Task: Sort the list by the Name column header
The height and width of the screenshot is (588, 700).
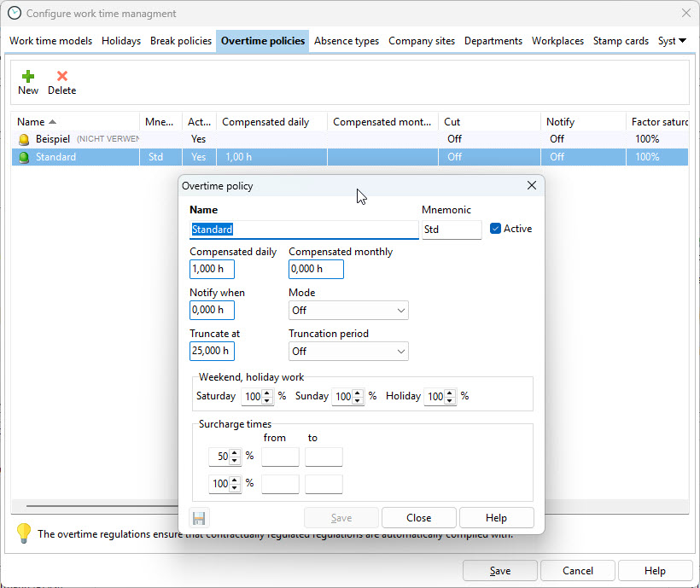Action: (36, 122)
